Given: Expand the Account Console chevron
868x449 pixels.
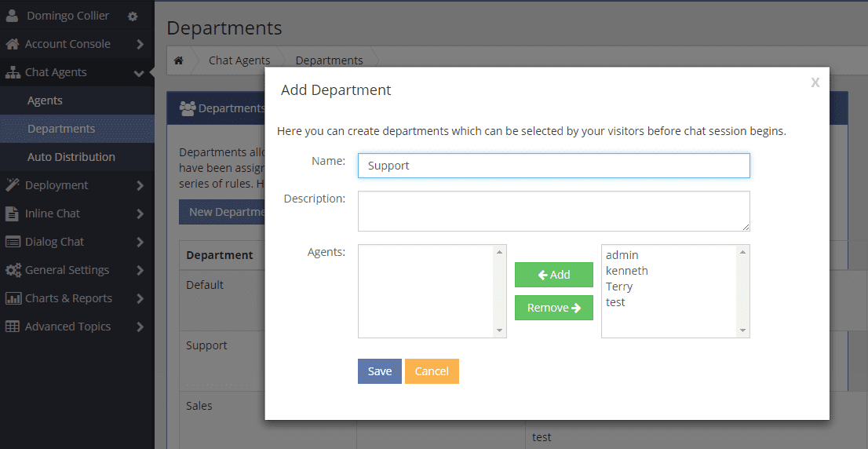Looking at the screenshot, I should (x=140, y=44).
